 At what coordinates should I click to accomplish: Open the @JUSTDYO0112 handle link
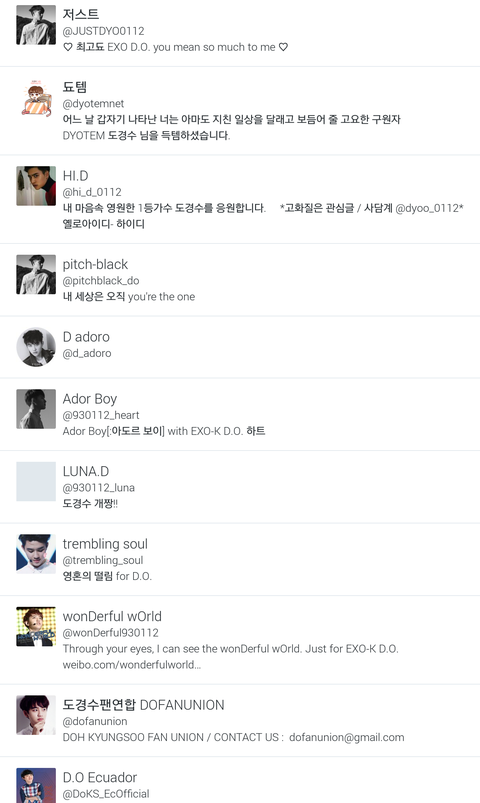pos(103,31)
